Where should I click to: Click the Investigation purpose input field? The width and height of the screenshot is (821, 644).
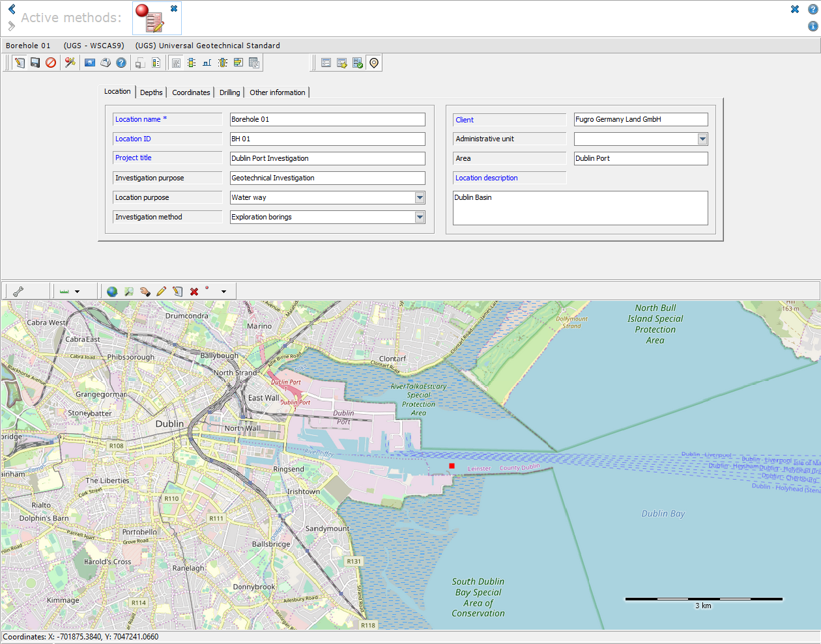[x=328, y=178]
